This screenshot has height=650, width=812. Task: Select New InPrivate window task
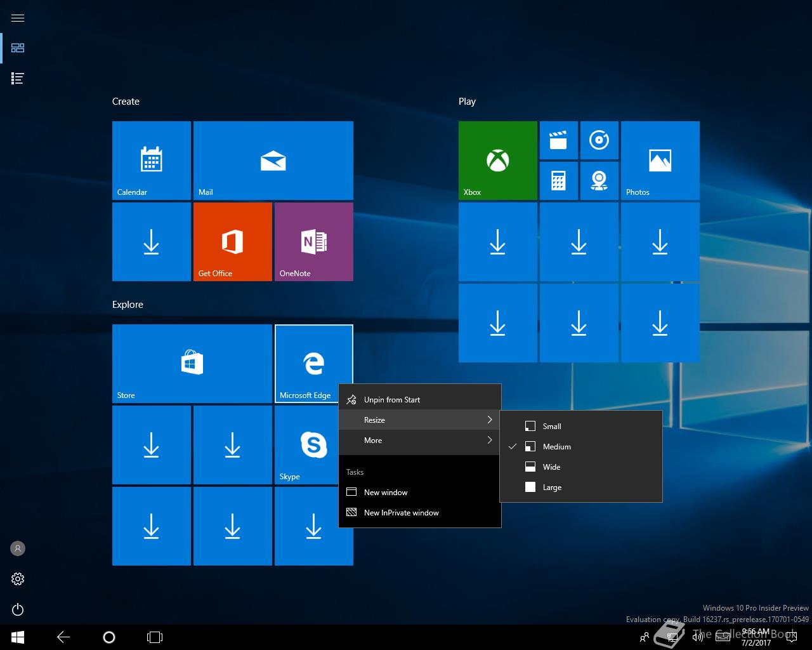[420, 513]
